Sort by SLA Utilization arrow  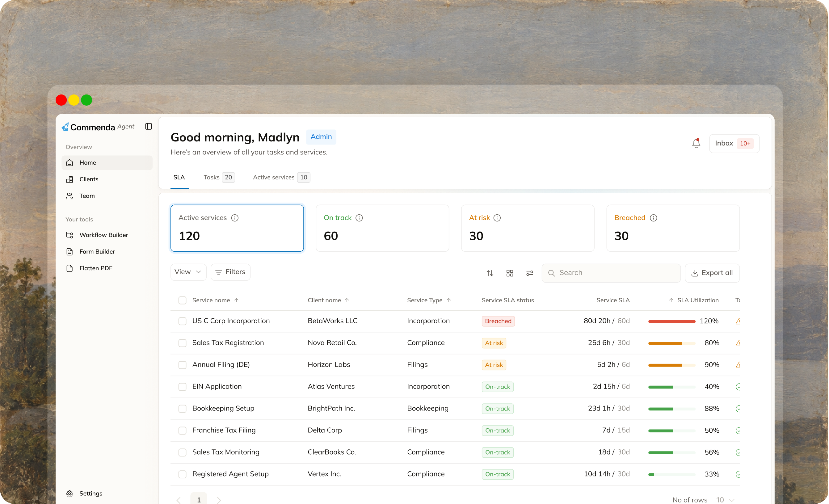671,300
